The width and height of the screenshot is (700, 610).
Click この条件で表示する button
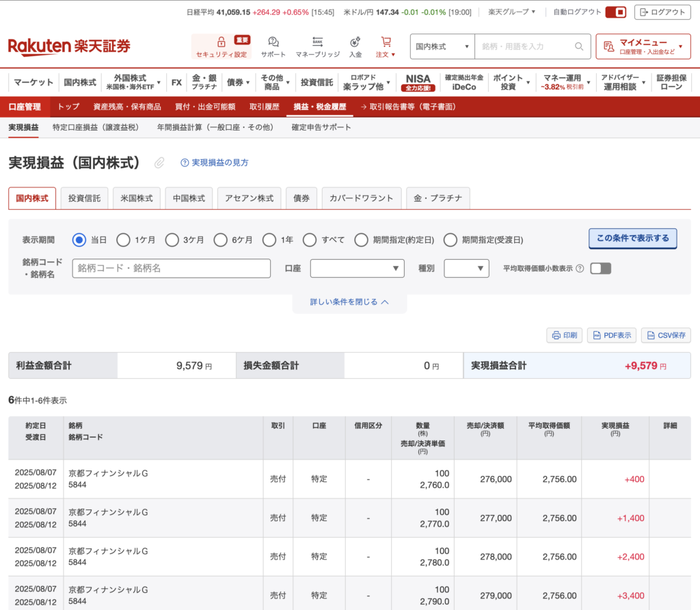coord(632,239)
